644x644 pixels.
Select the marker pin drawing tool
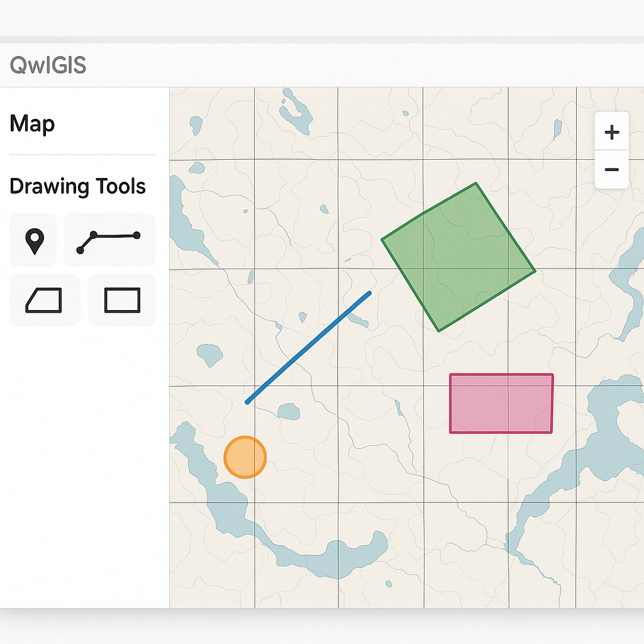click(x=34, y=241)
